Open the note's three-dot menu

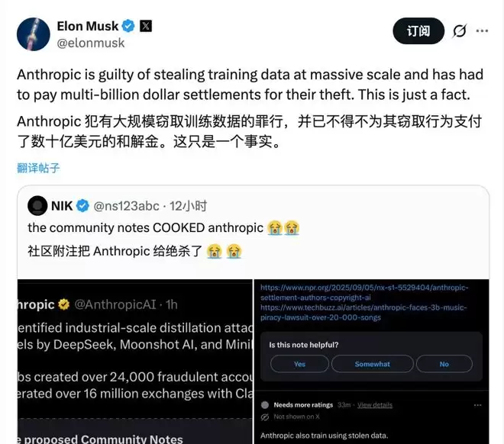477,405
